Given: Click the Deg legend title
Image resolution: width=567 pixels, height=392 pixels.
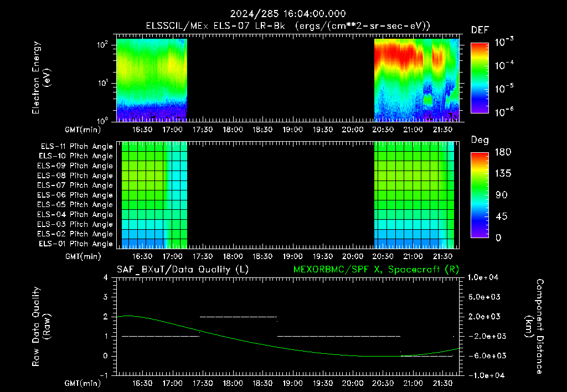Looking at the screenshot, I should 480,140.
